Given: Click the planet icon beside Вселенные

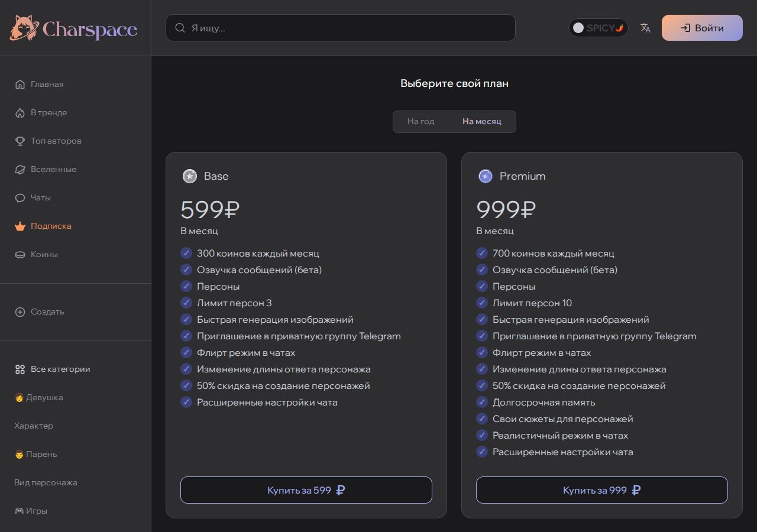Looking at the screenshot, I should pyautogui.click(x=20, y=169).
